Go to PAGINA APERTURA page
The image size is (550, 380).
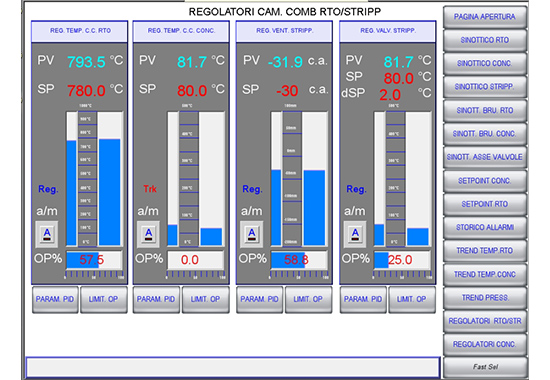[485, 16]
